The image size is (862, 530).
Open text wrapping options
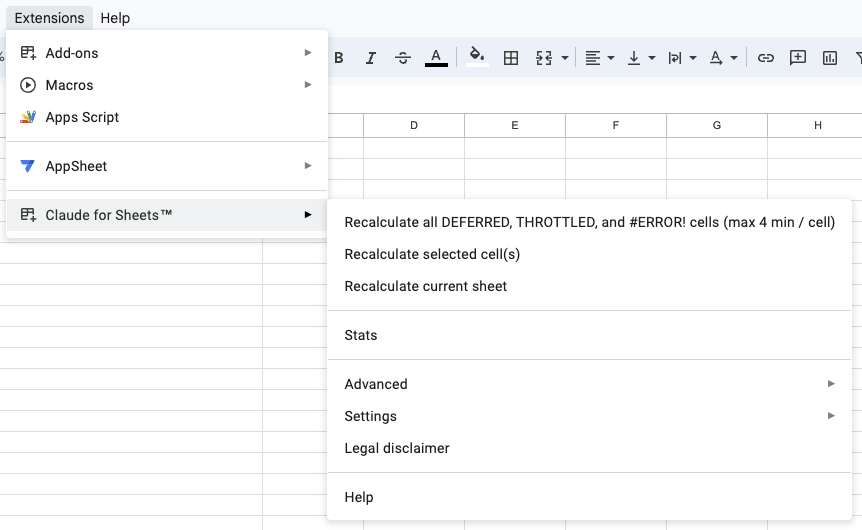(x=675, y=58)
